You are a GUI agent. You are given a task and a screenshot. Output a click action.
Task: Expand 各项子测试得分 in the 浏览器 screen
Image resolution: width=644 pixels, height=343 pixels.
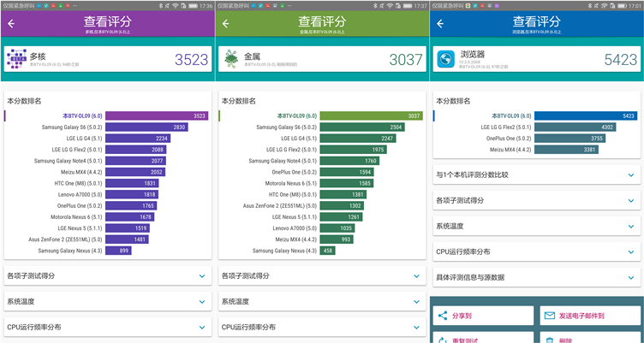[536, 201]
